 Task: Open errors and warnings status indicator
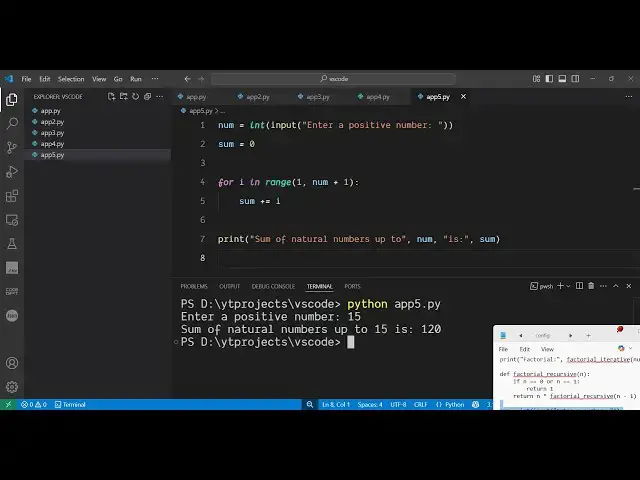coord(34,404)
